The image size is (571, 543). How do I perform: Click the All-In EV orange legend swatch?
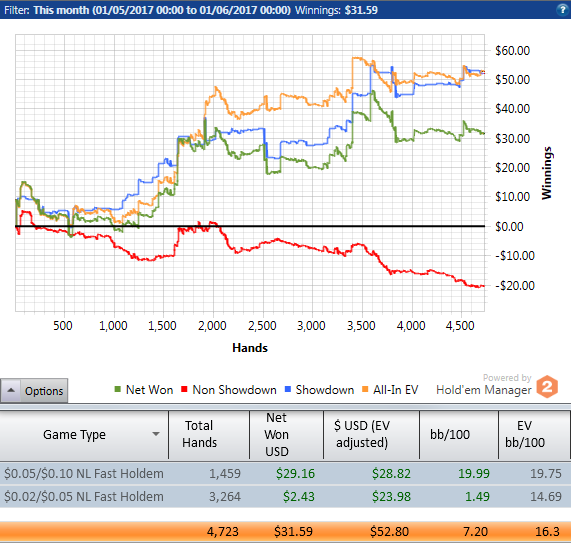pyautogui.click(x=365, y=389)
